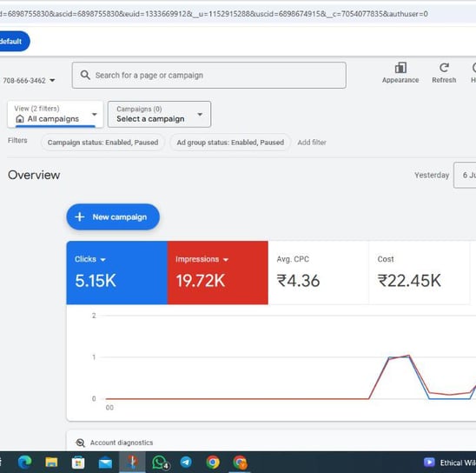Open Microsoft Edge from the taskbar
476x473 pixels.
pos(25,462)
